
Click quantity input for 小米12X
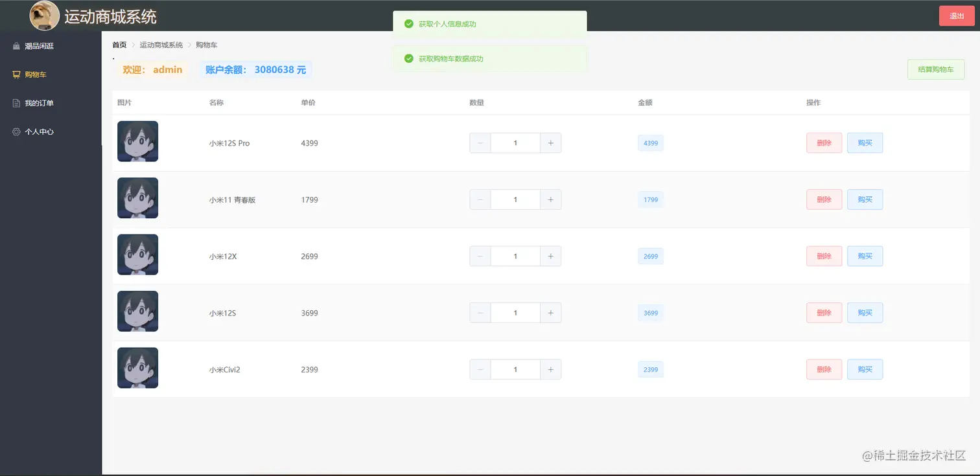[515, 256]
